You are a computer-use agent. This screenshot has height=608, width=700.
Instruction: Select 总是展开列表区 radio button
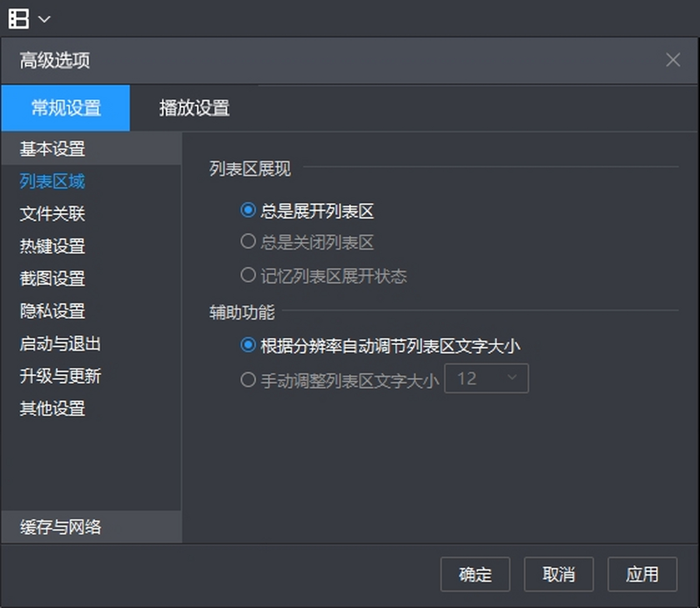[249, 210]
